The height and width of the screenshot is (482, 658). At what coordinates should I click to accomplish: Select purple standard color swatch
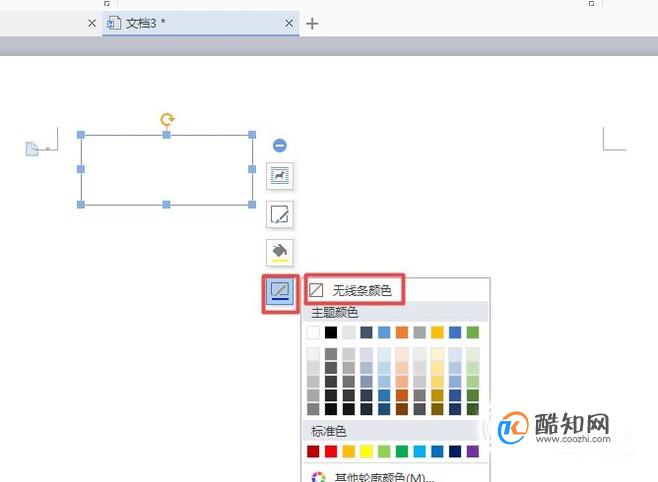tap(473, 451)
